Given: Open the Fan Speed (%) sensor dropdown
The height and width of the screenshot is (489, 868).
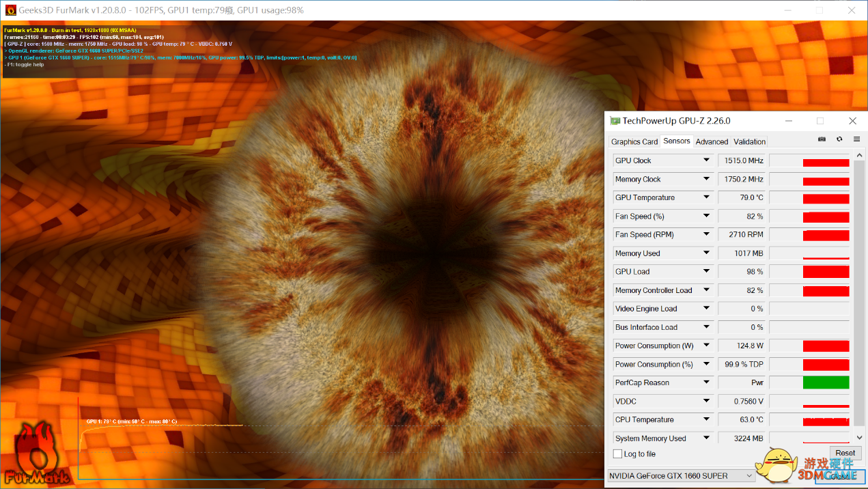Looking at the screenshot, I should point(707,216).
